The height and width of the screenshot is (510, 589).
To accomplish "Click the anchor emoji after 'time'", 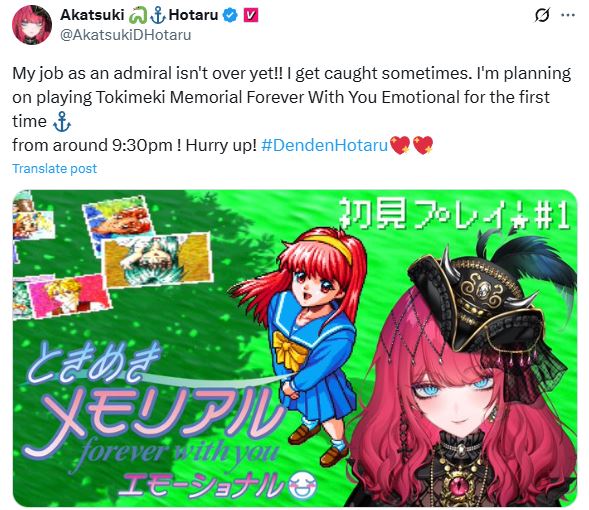I will [x=62, y=122].
